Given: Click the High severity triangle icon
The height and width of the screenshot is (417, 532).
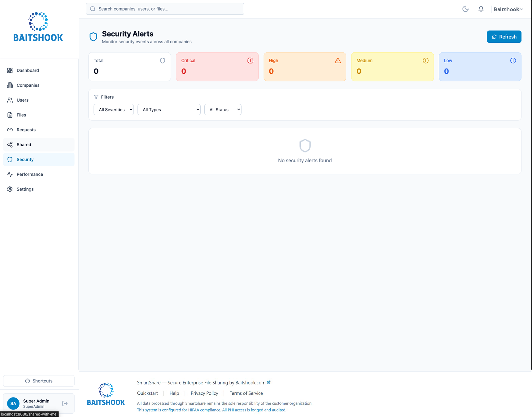Looking at the screenshot, I should pyautogui.click(x=338, y=61).
